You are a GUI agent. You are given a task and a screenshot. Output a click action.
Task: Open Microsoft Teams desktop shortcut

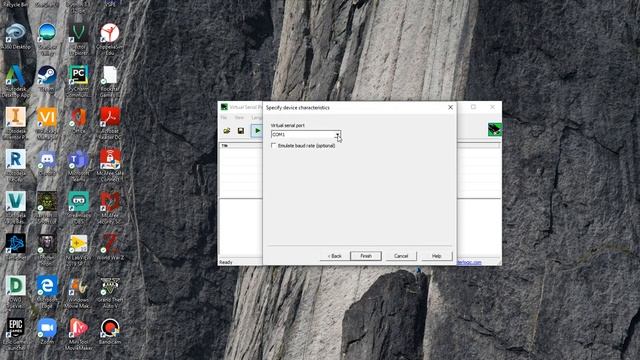click(78, 166)
